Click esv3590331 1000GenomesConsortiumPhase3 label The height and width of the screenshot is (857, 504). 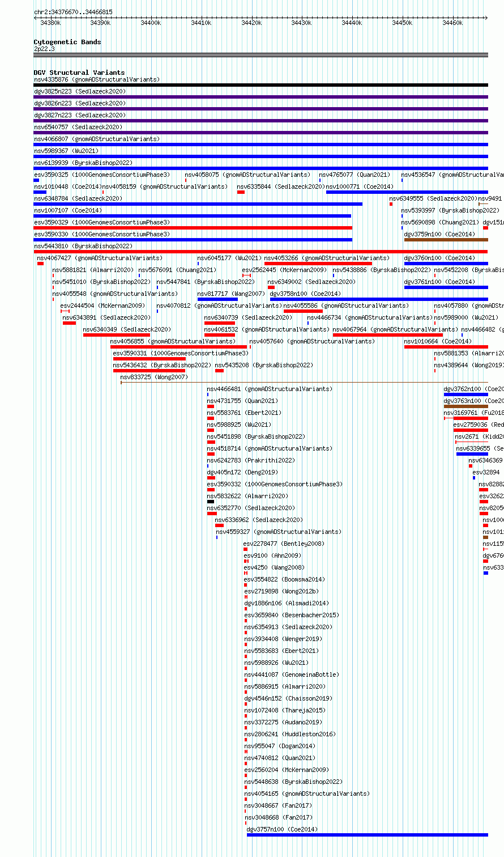pyautogui.click(x=181, y=353)
